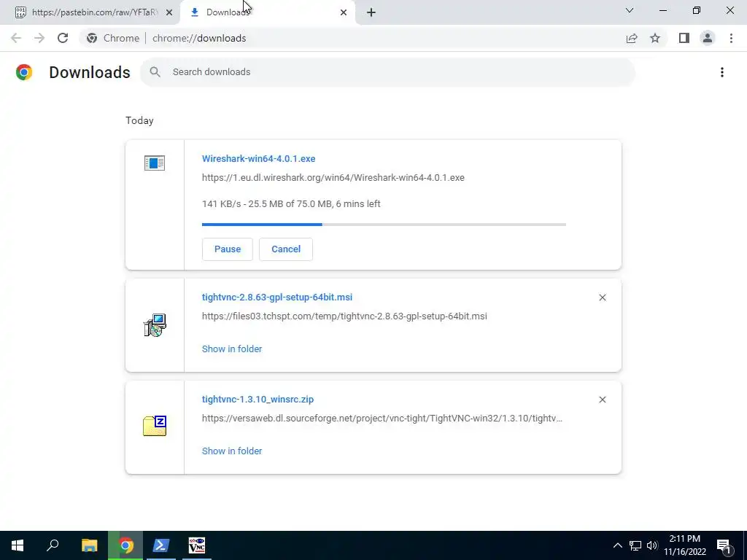Click the 141 KB/s download status text
The image size is (747, 560).
click(291, 204)
